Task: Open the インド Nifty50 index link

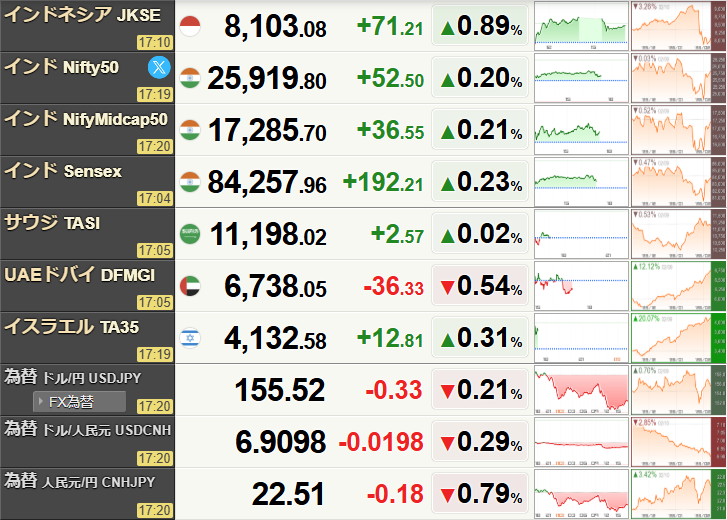Action: (61, 67)
